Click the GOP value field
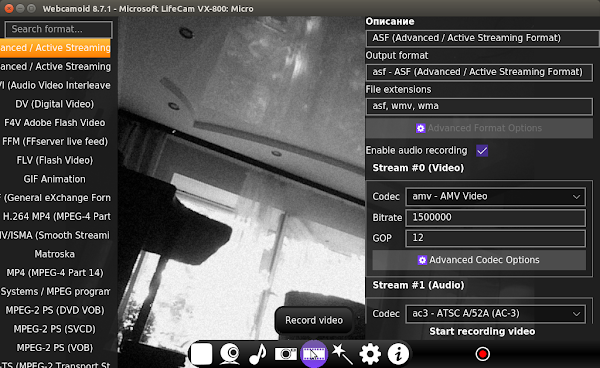Viewport: 600px width, 368px height. (495, 238)
